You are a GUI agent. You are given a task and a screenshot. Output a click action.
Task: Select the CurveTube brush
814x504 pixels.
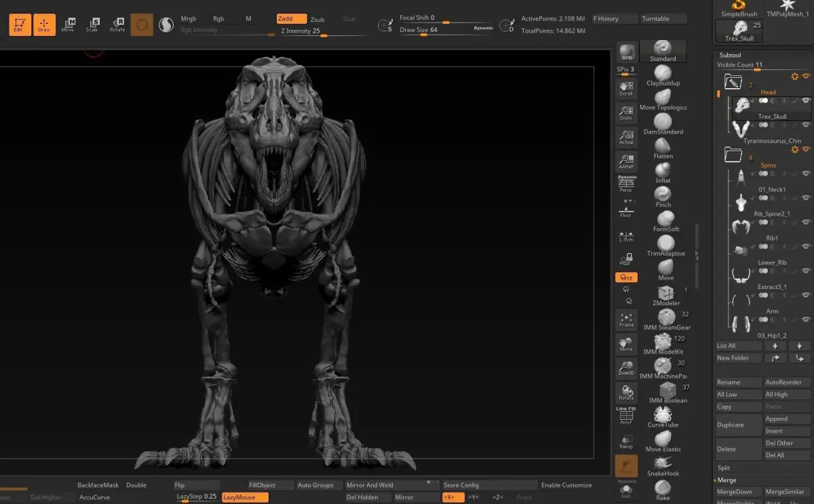click(663, 418)
